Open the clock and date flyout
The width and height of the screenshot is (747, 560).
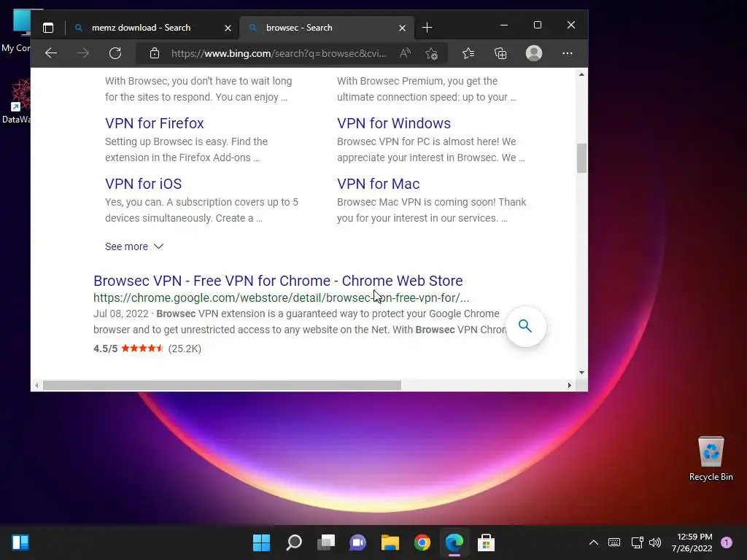pos(692,542)
